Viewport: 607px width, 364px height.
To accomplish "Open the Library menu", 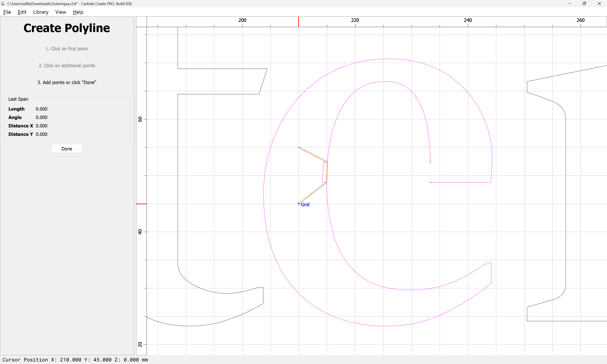I will 41,12.
